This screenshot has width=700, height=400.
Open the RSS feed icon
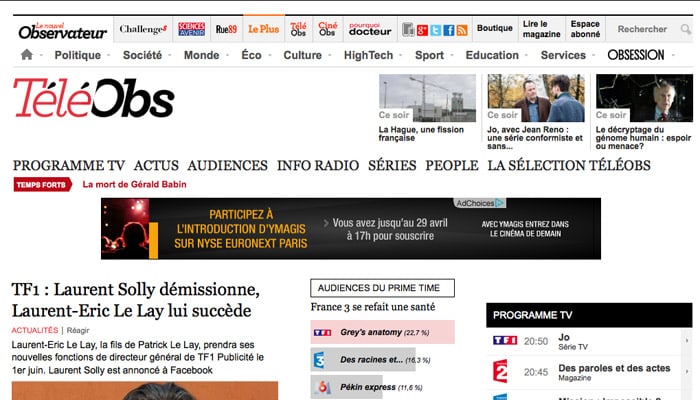pos(462,30)
